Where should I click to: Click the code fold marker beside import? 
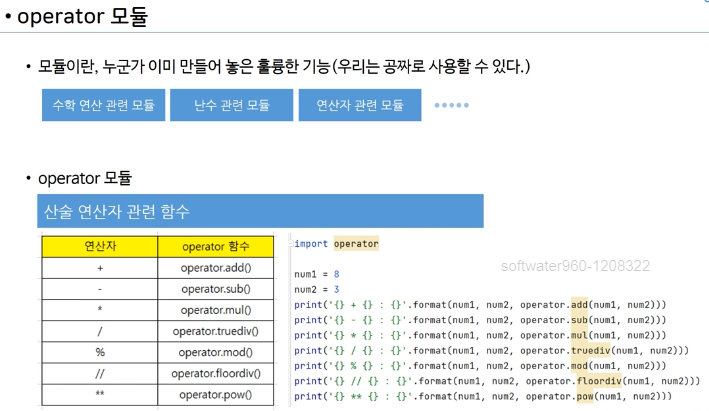pyautogui.click(x=290, y=244)
